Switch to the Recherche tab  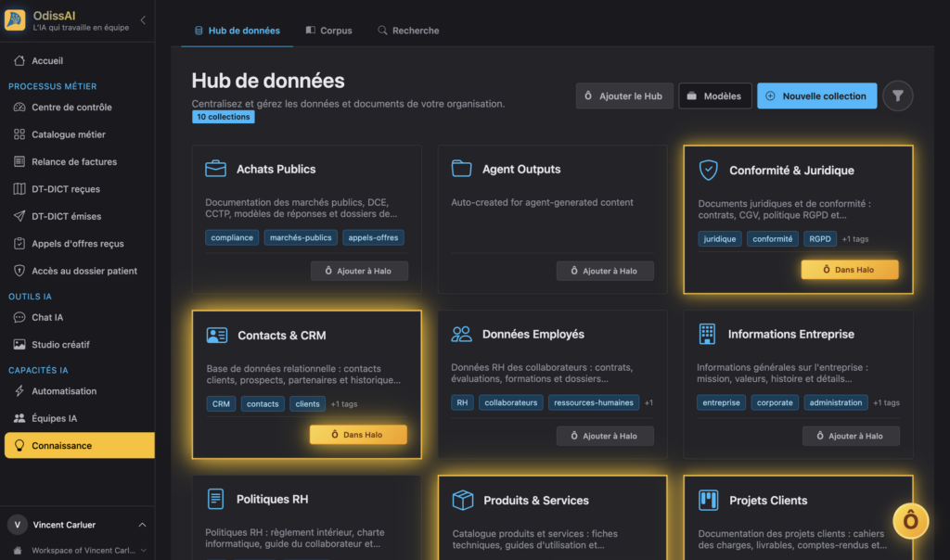tap(408, 31)
